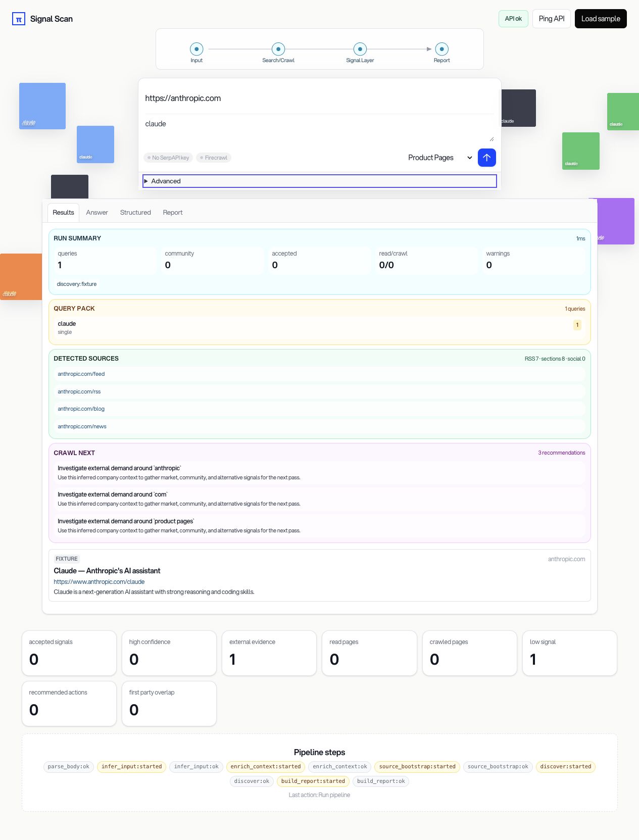The image size is (639, 840).
Task: Click the build_report:ok pipeline chip
Action: 381,781
